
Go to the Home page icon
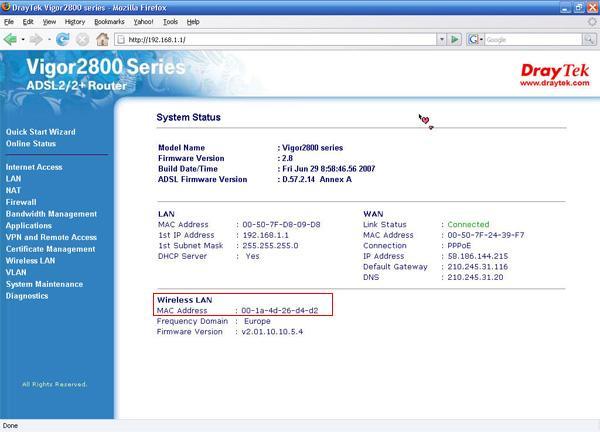click(x=102, y=39)
